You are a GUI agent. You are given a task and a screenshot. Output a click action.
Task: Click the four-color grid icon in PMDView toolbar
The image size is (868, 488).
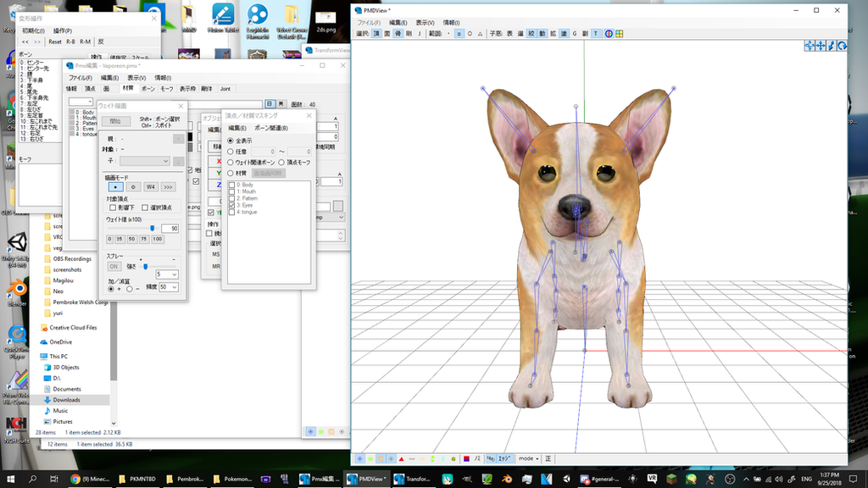[x=620, y=34]
